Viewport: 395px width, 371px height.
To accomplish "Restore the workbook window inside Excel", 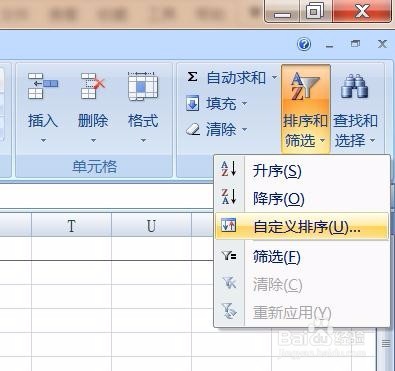I will [355, 44].
